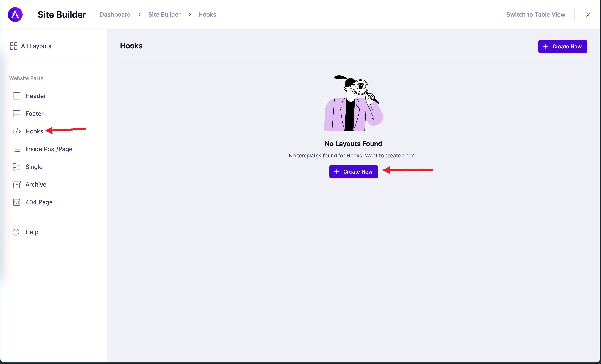Click the Hooks code brackets icon
Screen dimensions: 601x364
[17, 132]
